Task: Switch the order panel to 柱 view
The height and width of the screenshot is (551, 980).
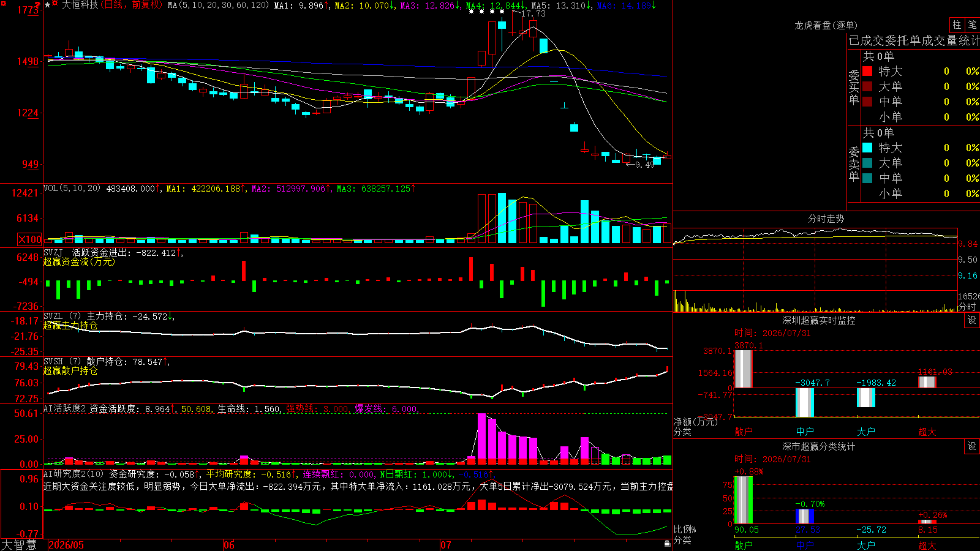Action: 957,25
